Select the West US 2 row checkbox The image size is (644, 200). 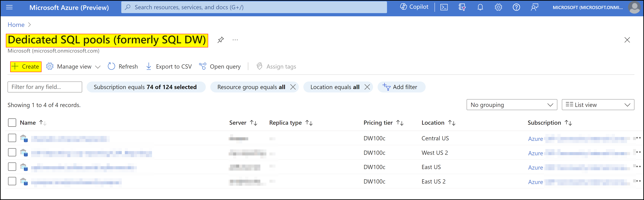pyautogui.click(x=12, y=152)
